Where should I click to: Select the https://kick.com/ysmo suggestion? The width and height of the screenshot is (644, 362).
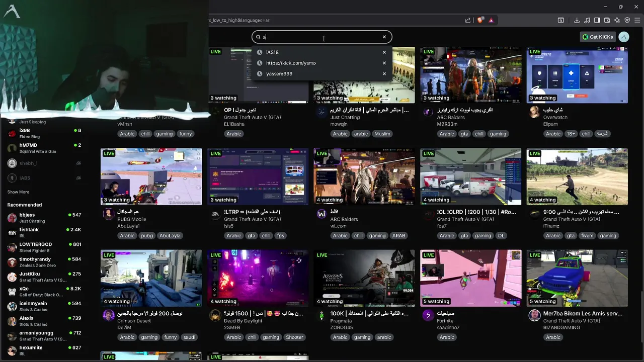[321, 63]
